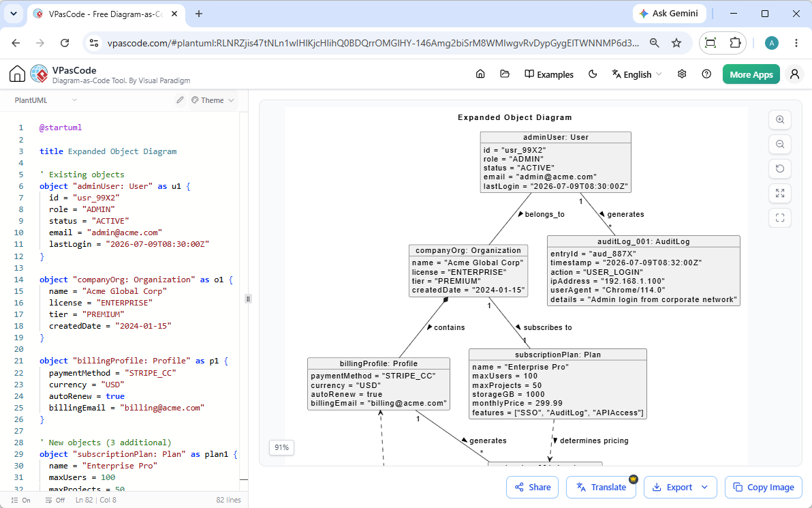Click the browser back arrow
This screenshot has width=812, height=508.
pos(16,43)
